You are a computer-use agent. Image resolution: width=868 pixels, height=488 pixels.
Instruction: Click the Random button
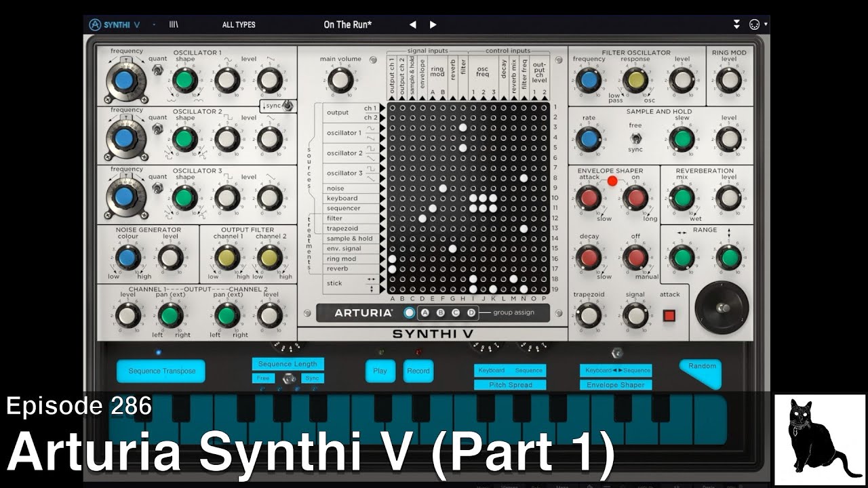[x=701, y=373]
